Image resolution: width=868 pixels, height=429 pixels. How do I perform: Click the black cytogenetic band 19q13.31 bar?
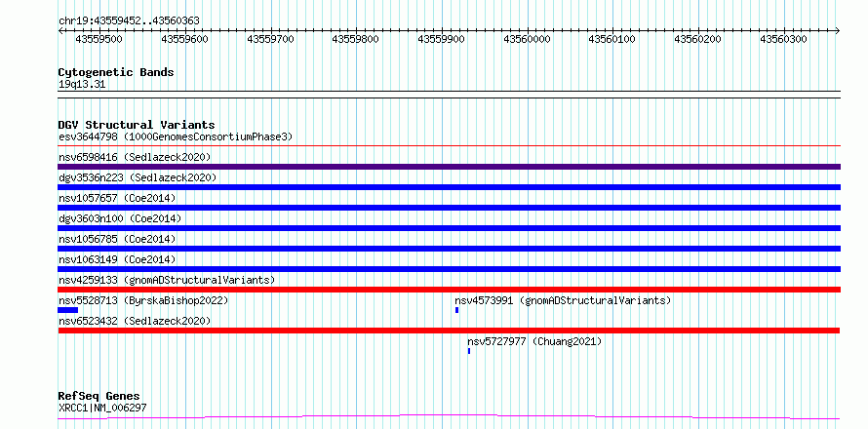pyautogui.click(x=449, y=95)
